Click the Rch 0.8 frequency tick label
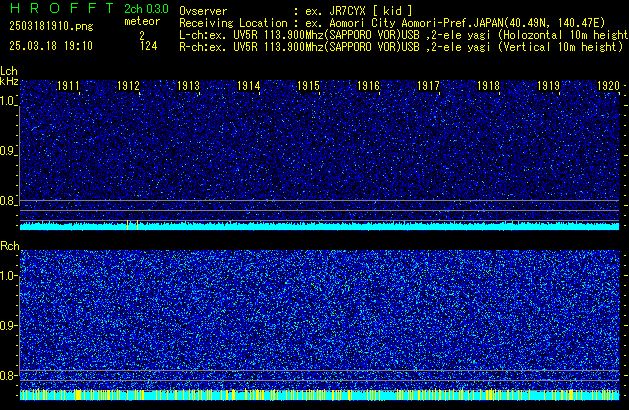 tap(8, 375)
